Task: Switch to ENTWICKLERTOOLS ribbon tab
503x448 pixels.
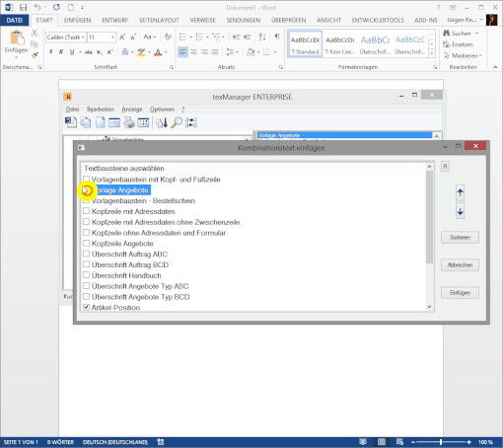Action: [378, 21]
